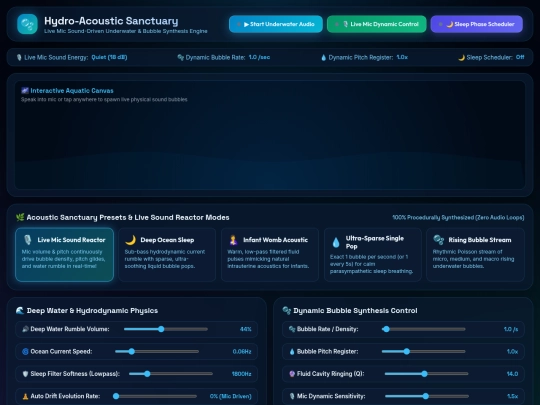
Task: Click the Quiet (18 dB) energy value
Action: [109, 57]
